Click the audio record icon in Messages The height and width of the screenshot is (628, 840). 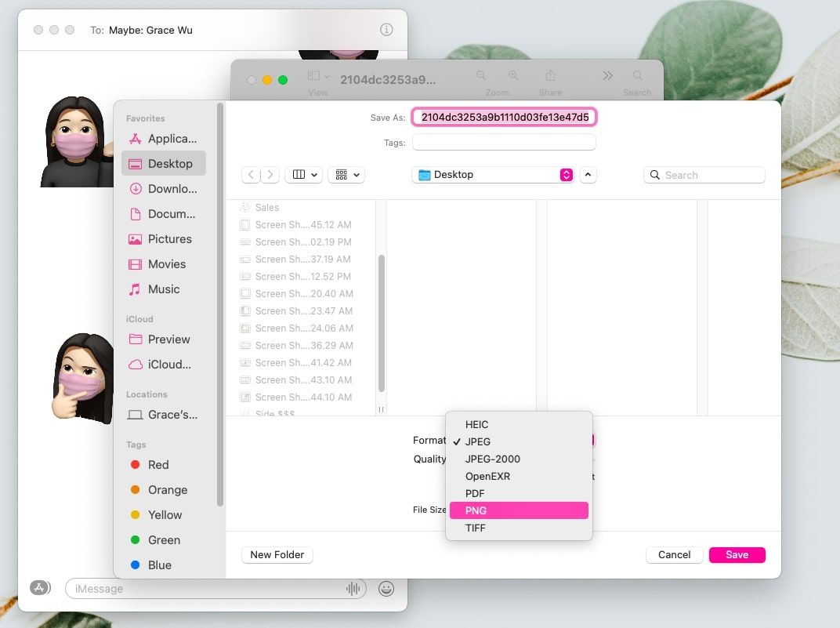[353, 588]
